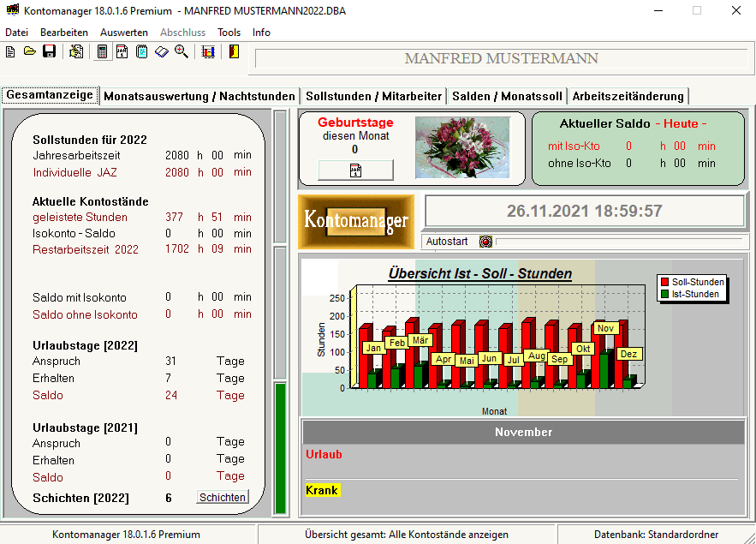Click the 'mit Iso-Kto' saldo label
Viewport: 756px width, 544px height.
(x=574, y=146)
